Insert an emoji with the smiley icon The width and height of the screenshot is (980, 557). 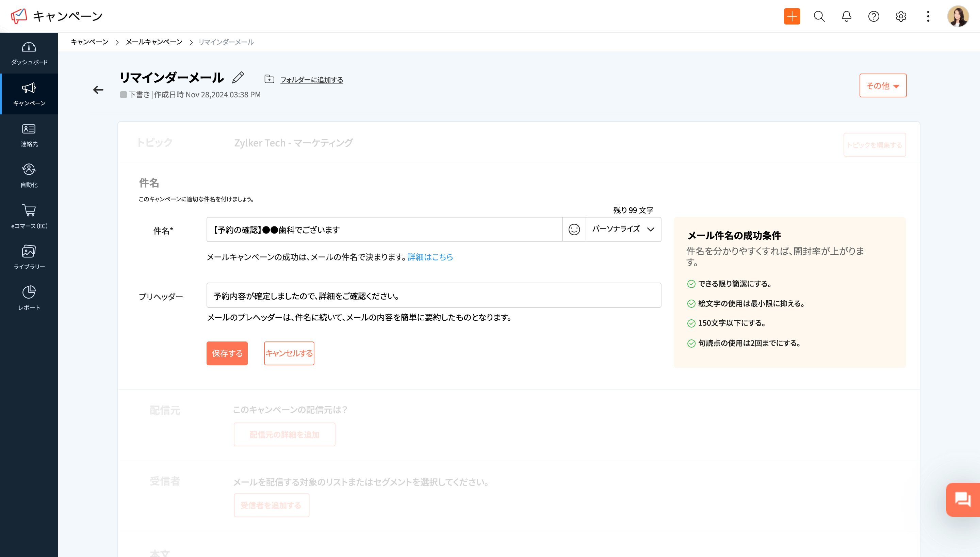pos(574,229)
